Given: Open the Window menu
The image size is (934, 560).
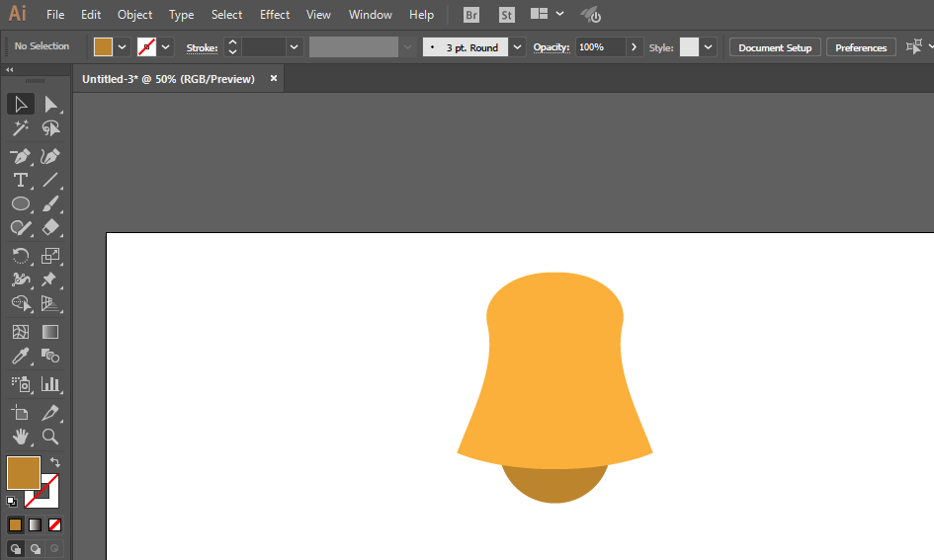Looking at the screenshot, I should coord(370,14).
